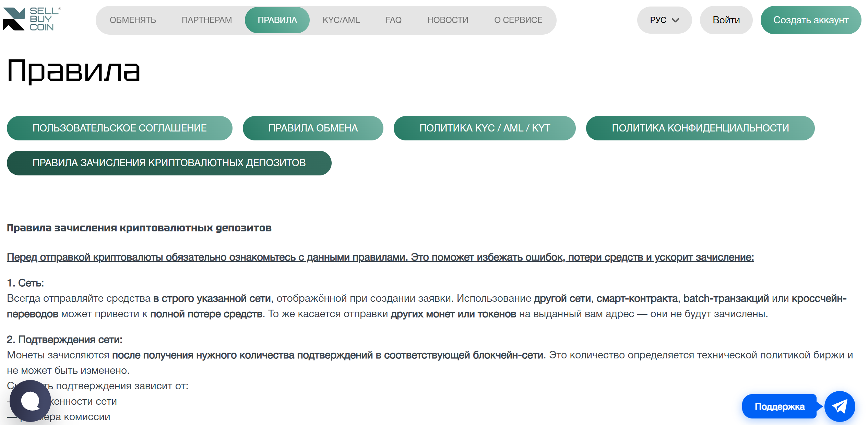Click the Telegram paper plane icon
The width and height of the screenshot is (868, 425).
click(x=840, y=406)
